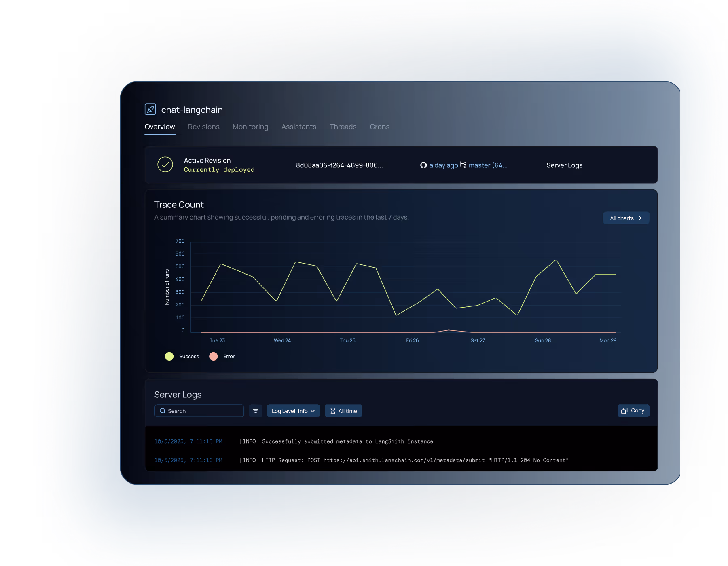728x566 pixels.
Task: Switch to the Overview tab
Action: (x=160, y=127)
